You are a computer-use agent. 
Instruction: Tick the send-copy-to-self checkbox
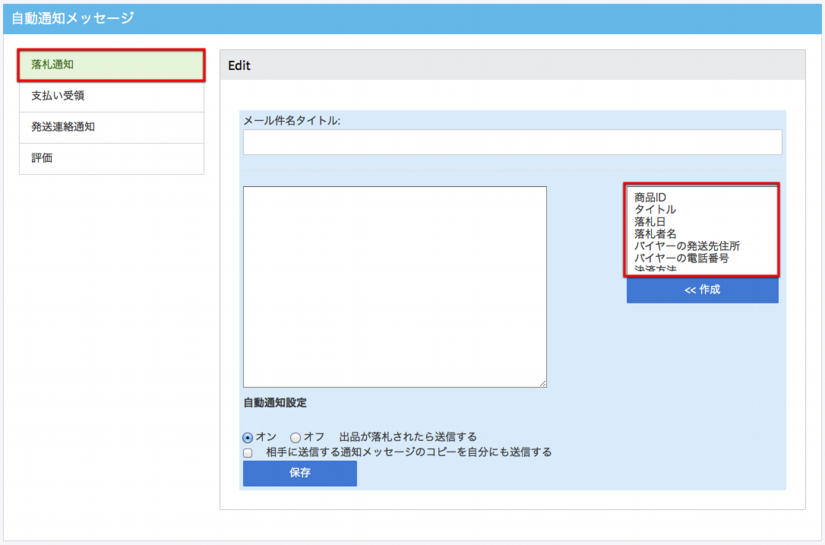pos(248,452)
